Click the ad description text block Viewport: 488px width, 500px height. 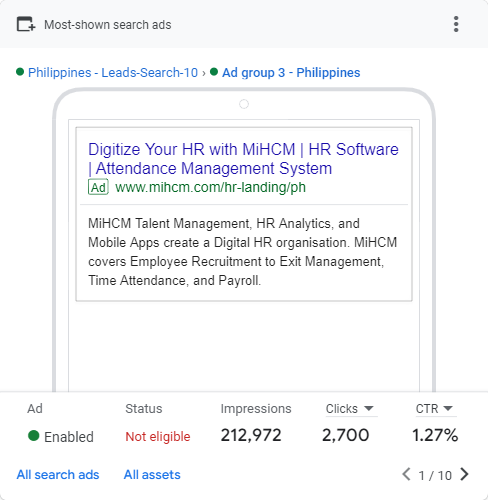(243, 252)
